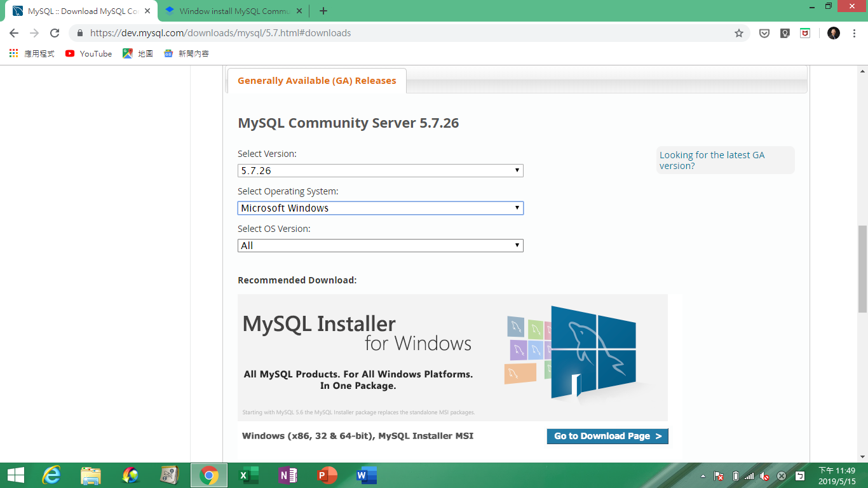Open the Chrome profile avatar
868x488 pixels.
pos(834,33)
